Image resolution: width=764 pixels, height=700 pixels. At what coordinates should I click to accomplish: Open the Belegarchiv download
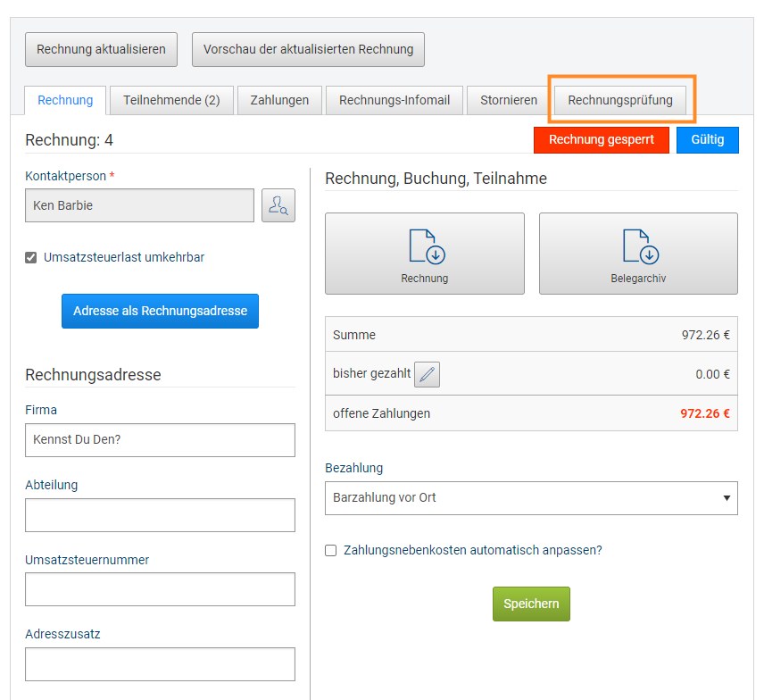pyautogui.click(x=638, y=254)
